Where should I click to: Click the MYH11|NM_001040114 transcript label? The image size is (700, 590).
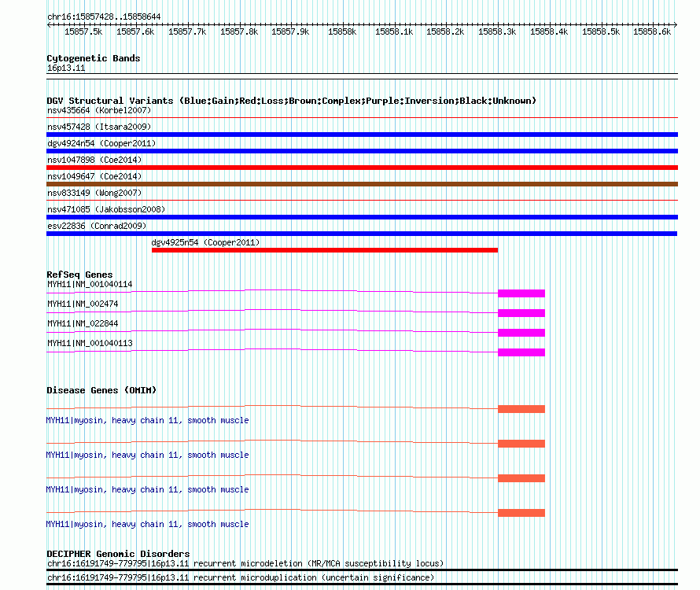tap(90, 285)
